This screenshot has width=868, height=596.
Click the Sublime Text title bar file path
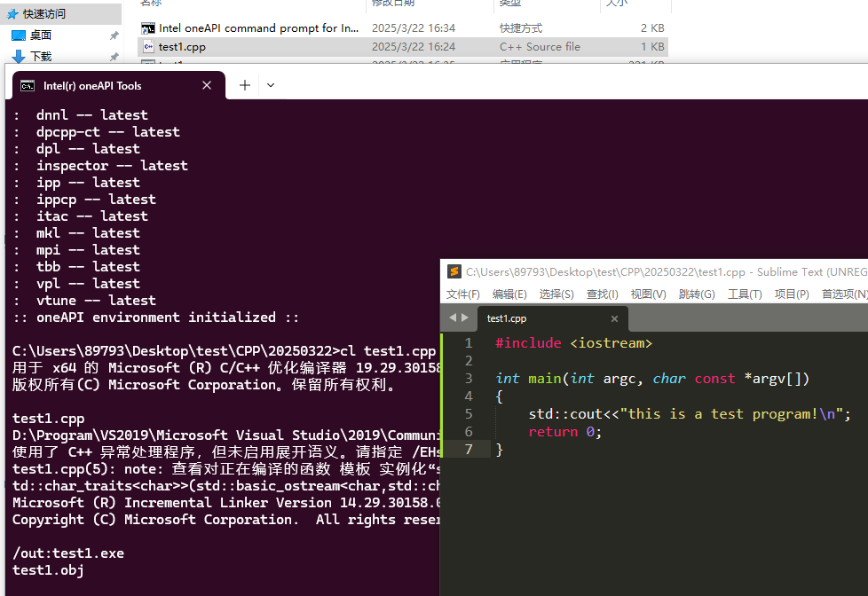605,271
